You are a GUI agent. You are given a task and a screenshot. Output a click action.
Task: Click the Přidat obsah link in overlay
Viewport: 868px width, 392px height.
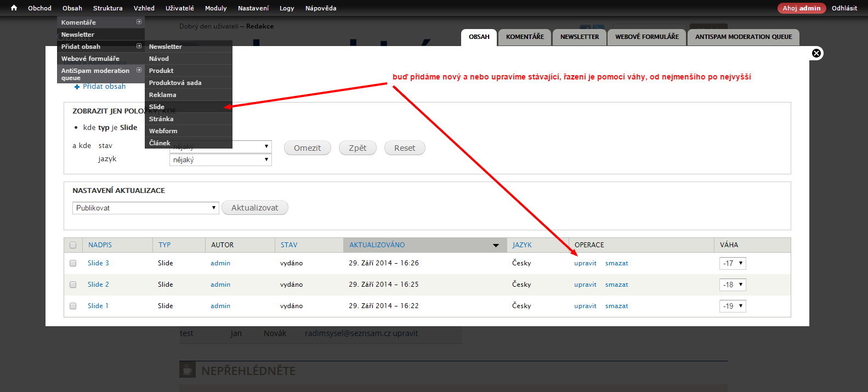104,87
